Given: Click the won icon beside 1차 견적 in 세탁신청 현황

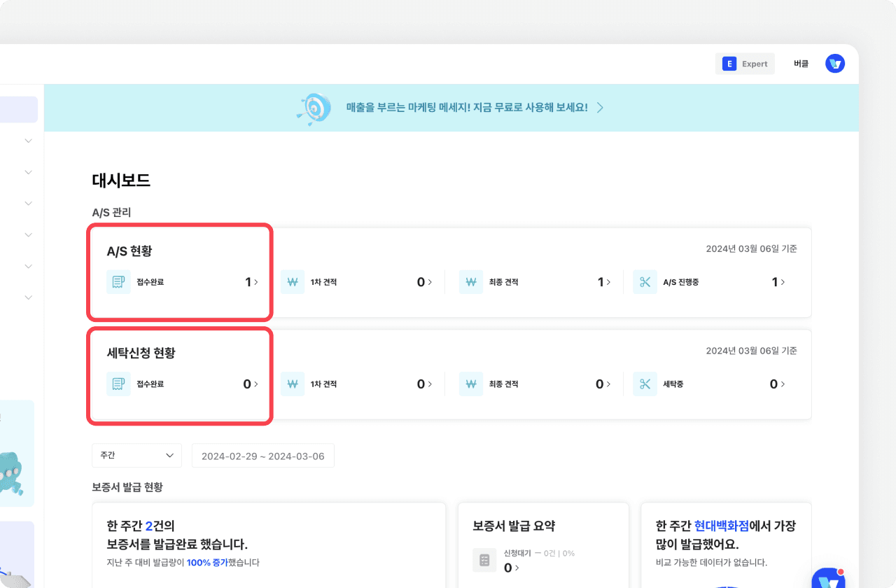Looking at the screenshot, I should [x=293, y=384].
